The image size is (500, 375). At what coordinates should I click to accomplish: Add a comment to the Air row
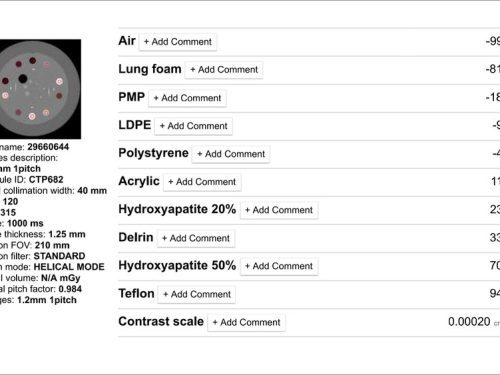pos(178,42)
